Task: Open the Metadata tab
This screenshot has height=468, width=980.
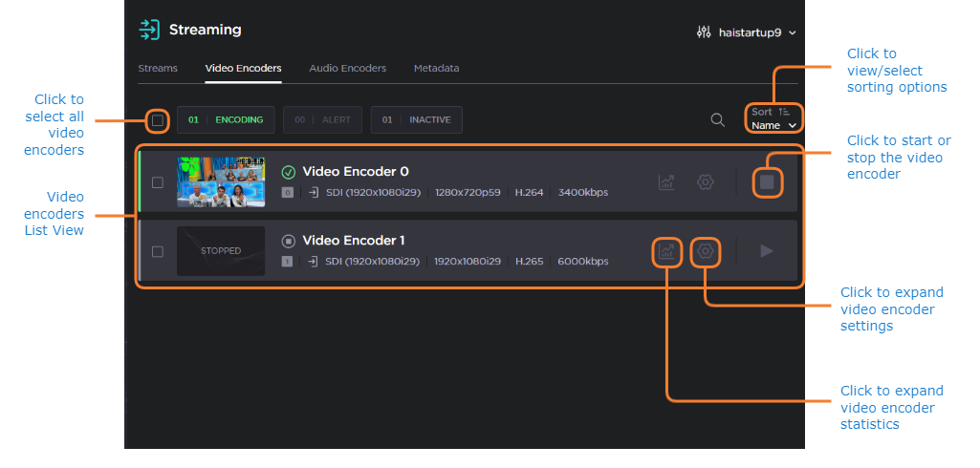Action: coord(436,69)
